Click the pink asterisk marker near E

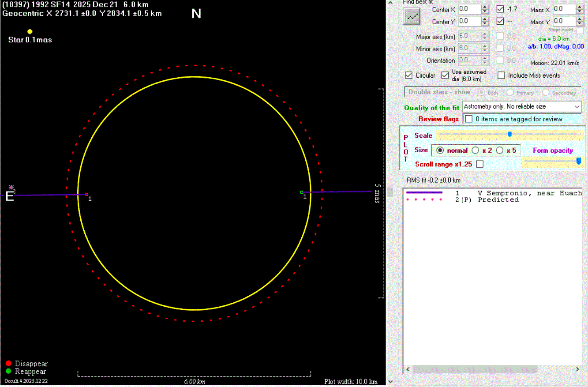(x=11, y=187)
